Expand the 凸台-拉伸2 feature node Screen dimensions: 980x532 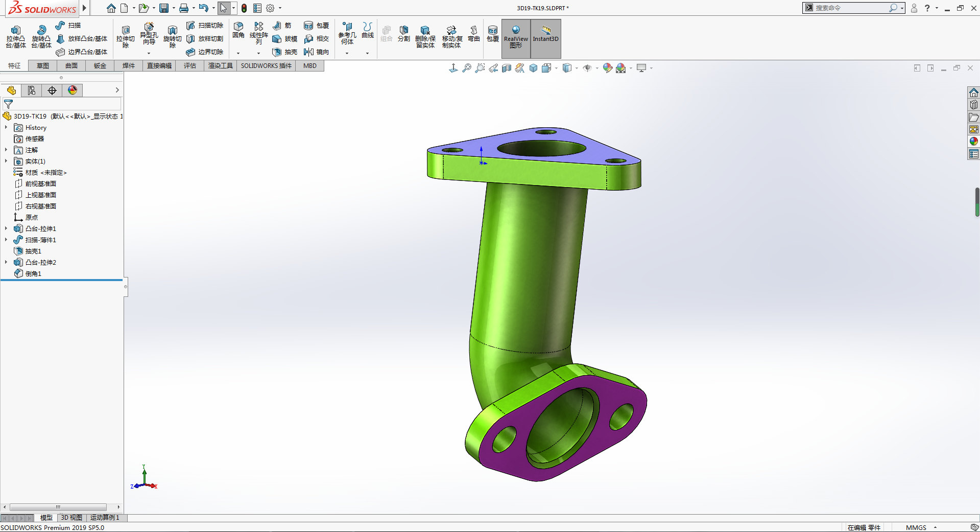coord(6,262)
